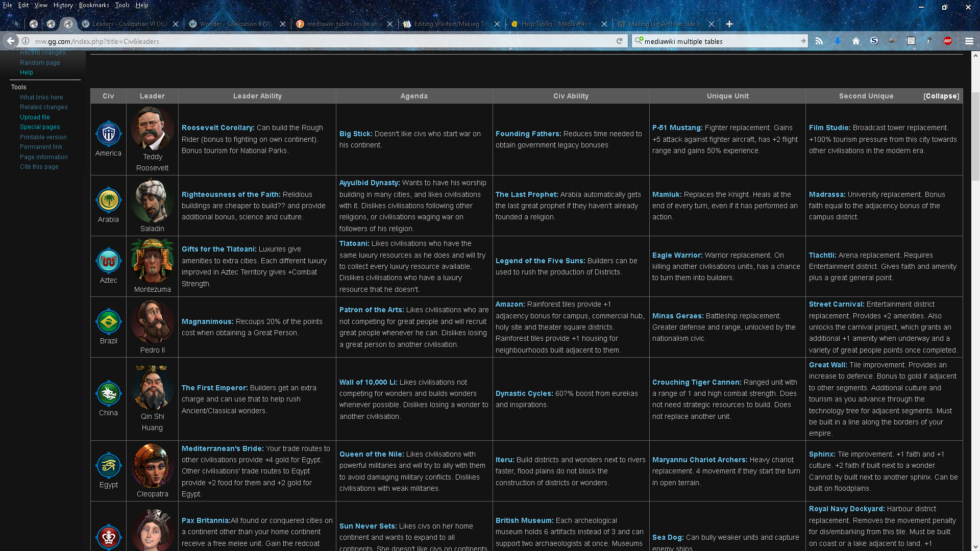Viewport: 980px width, 551px height.
Task: Close the Wonder - Civilization 6 tab
Action: pos(283,24)
